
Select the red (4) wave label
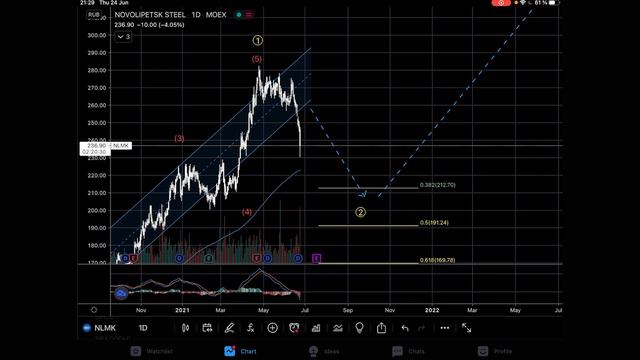pos(247,212)
